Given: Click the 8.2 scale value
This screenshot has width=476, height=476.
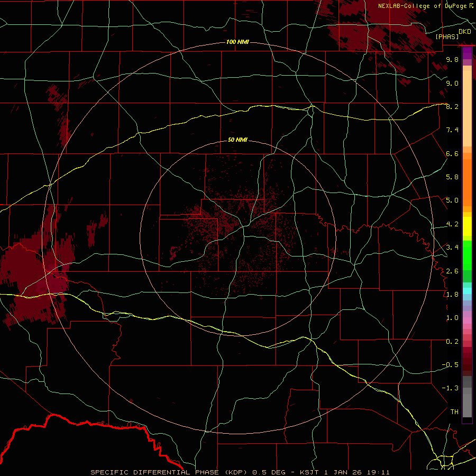Looking at the screenshot, I should [452, 106].
